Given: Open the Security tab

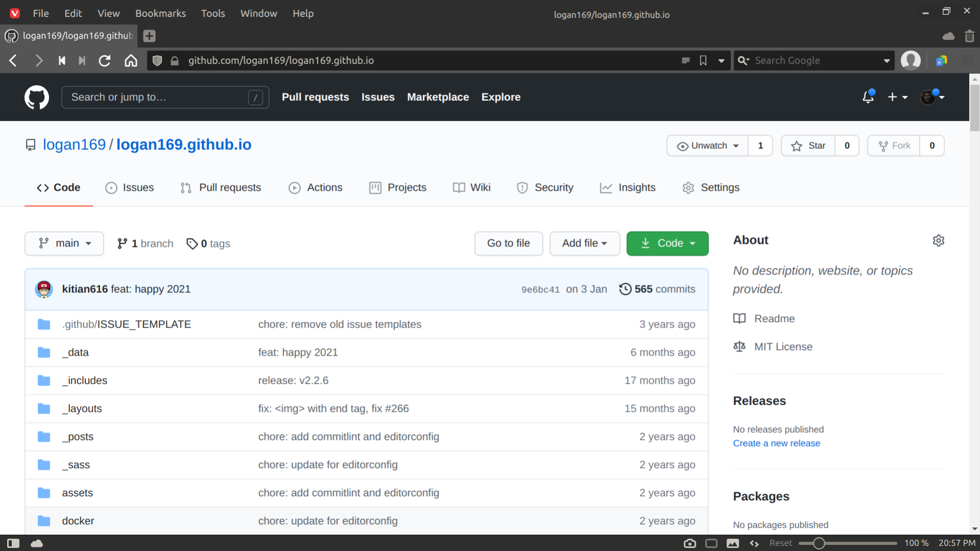Looking at the screenshot, I should point(545,188).
